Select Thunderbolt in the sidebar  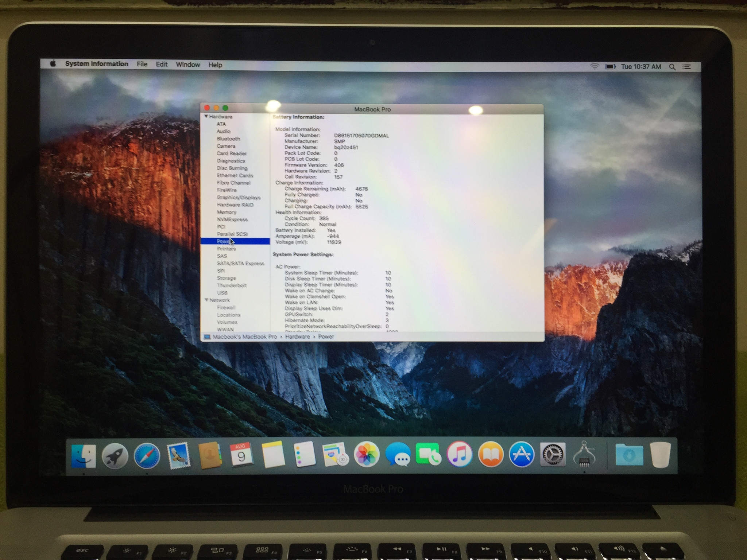point(232,285)
